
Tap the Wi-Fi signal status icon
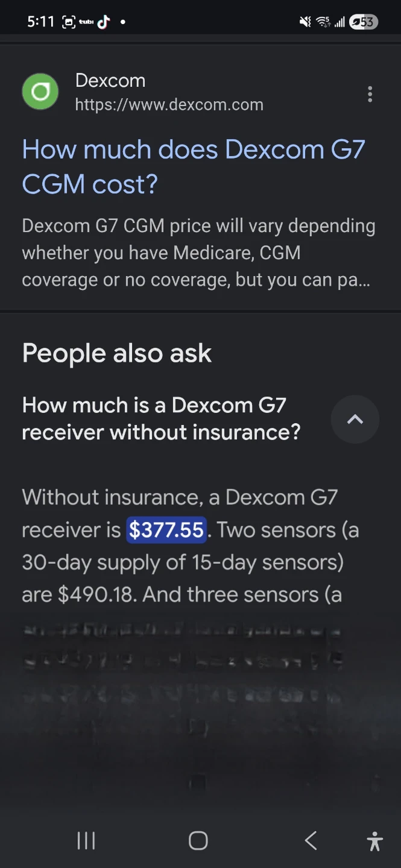click(323, 22)
